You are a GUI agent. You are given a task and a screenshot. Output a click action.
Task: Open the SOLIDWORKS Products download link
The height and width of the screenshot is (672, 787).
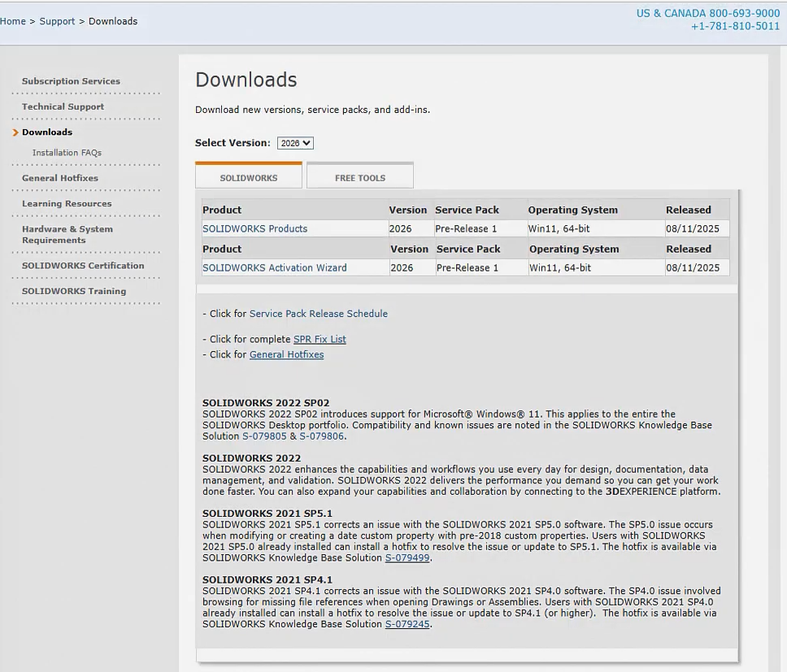pyautogui.click(x=254, y=229)
